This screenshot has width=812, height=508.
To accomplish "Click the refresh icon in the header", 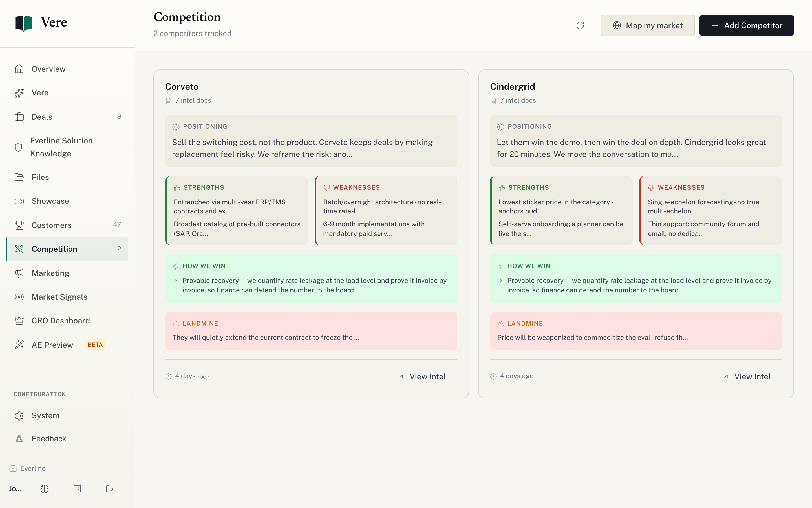I will (580, 25).
